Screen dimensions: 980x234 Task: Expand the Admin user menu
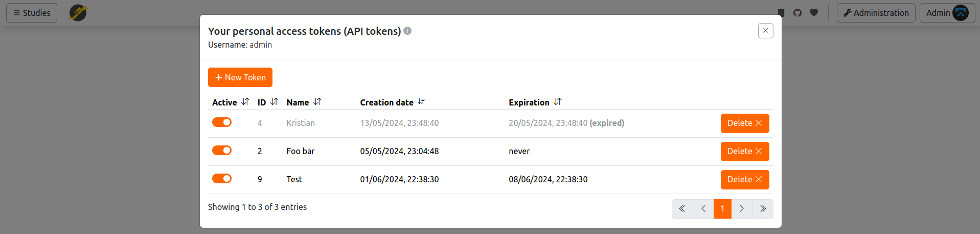coord(947,13)
